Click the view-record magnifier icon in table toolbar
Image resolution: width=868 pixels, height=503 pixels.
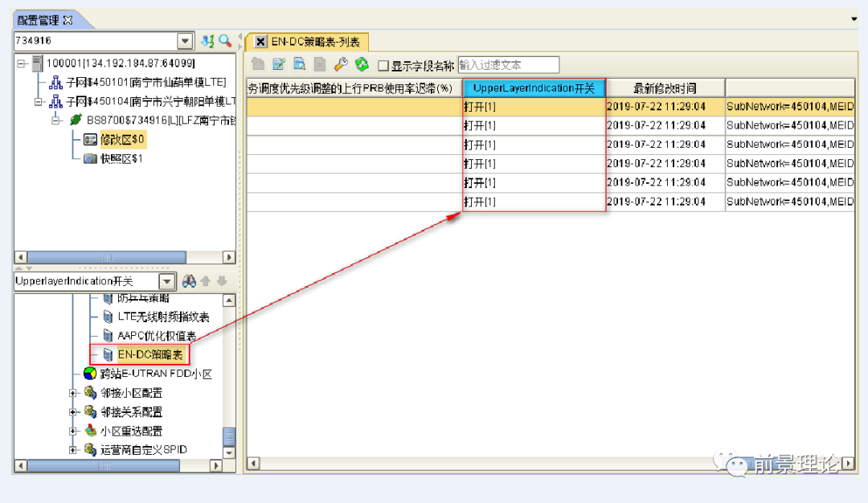(299, 65)
